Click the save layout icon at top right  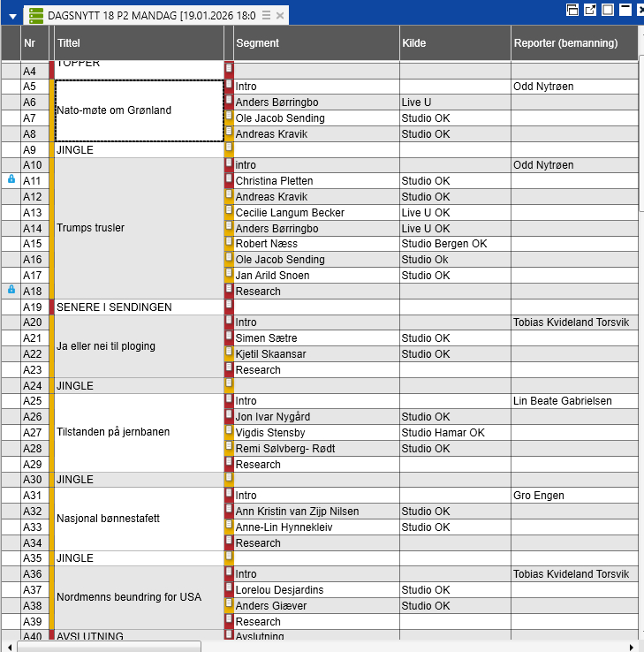point(572,10)
